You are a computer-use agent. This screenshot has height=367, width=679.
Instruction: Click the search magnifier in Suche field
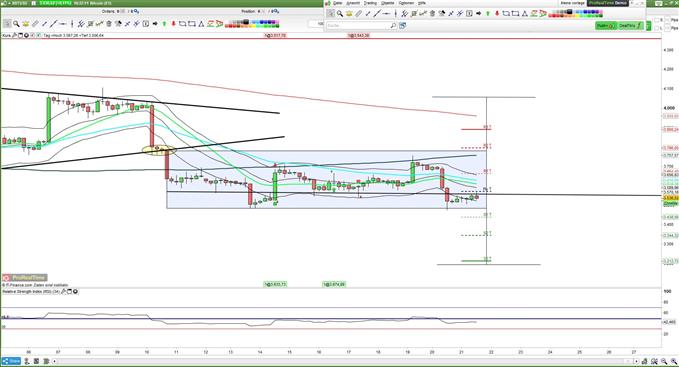point(393,26)
